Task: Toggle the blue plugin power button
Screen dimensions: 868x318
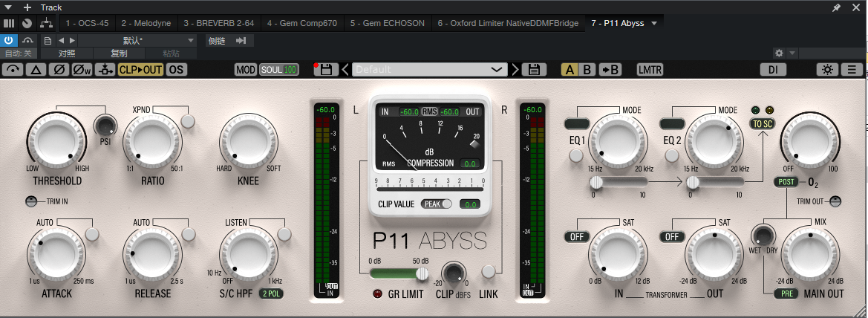Action: click(x=9, y=40)
